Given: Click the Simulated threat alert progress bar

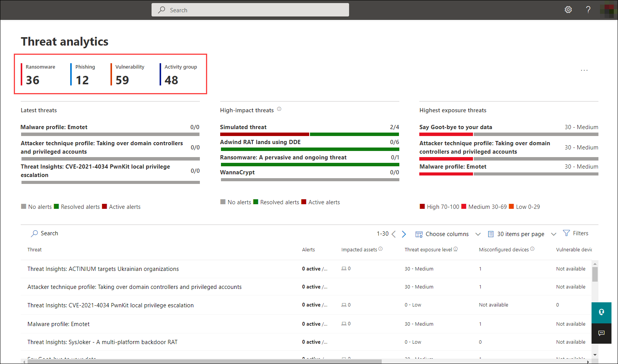Looking at the screenshot, I should 310,134.
